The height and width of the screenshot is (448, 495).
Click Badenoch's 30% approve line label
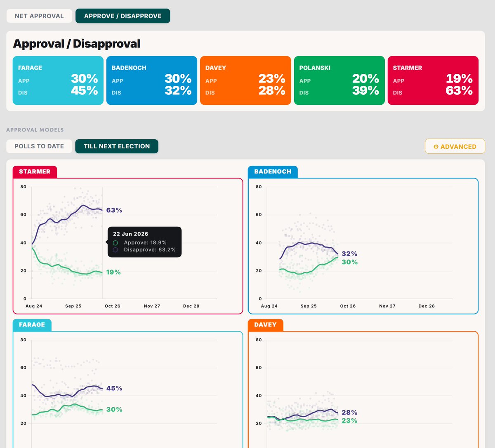(x=349, y=262)
